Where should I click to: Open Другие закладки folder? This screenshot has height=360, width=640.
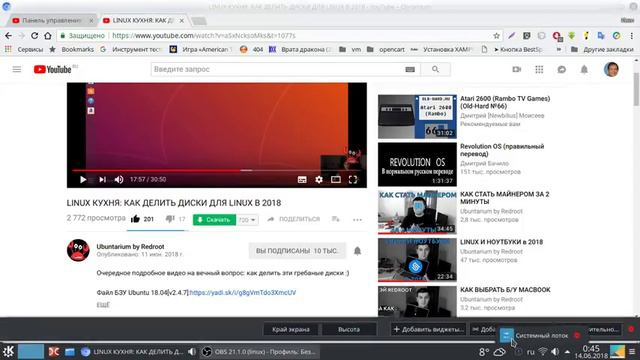click(602, 49)
